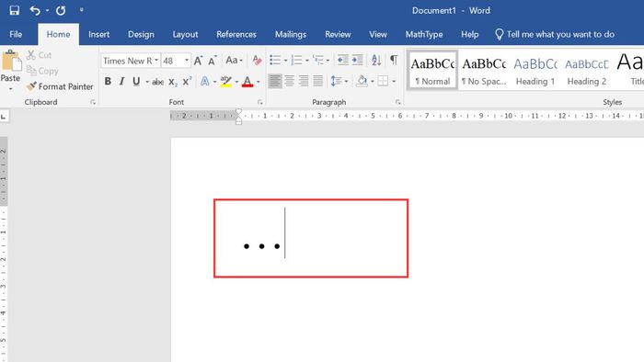644x362 pixels.
Task: Open the File menu
Action: point(16,34)
